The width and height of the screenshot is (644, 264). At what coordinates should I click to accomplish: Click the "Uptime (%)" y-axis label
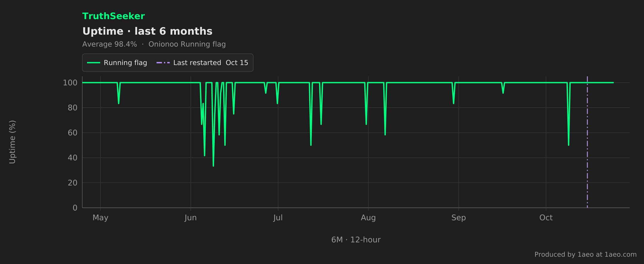12,142
